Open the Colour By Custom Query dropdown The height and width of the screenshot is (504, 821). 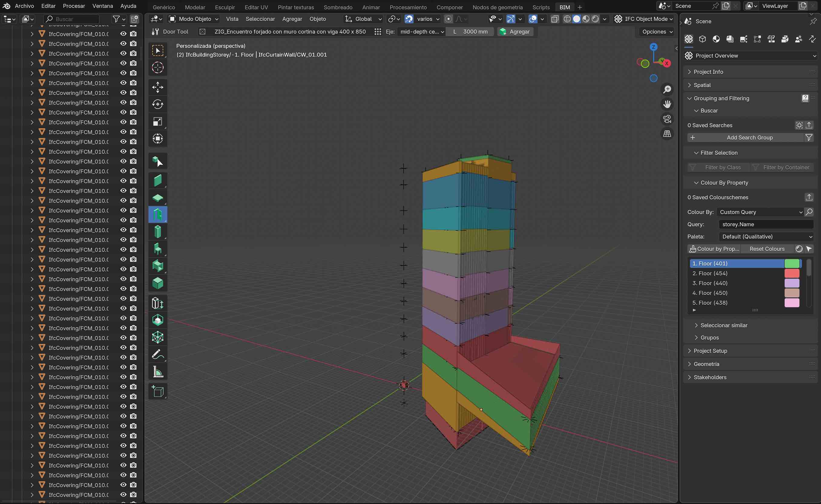click(x=760, y=212)
